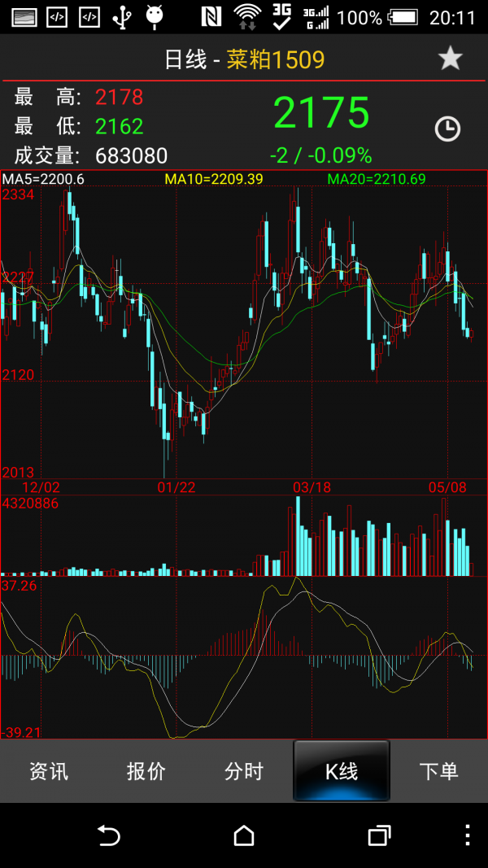Open the 下单 order tab

click(x=438, y=770)
